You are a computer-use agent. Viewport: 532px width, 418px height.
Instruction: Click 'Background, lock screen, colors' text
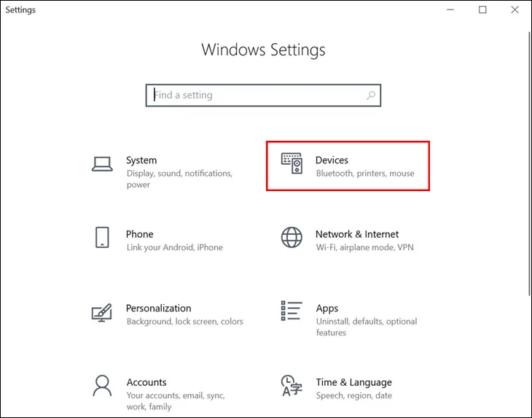pos(185,322)
